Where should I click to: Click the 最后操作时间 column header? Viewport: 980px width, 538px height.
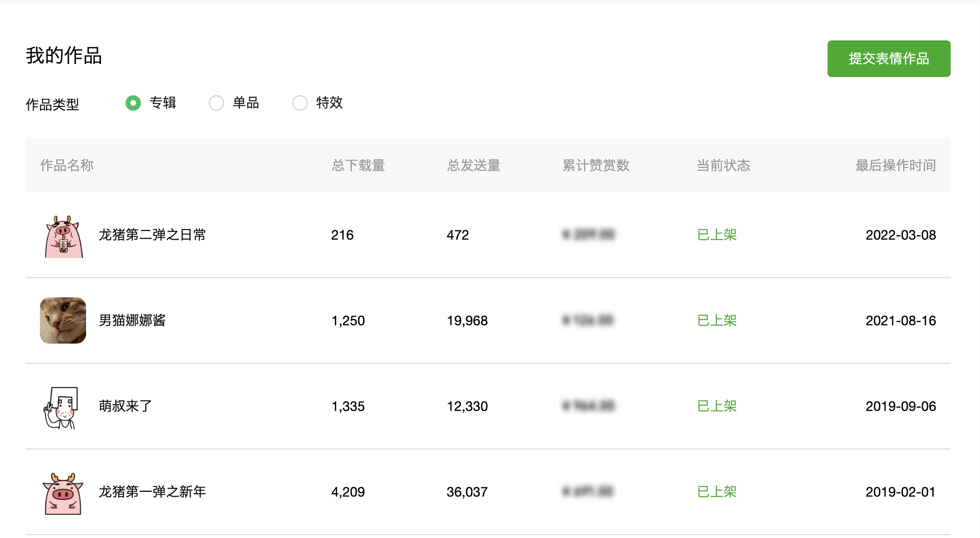pos(896,166)
